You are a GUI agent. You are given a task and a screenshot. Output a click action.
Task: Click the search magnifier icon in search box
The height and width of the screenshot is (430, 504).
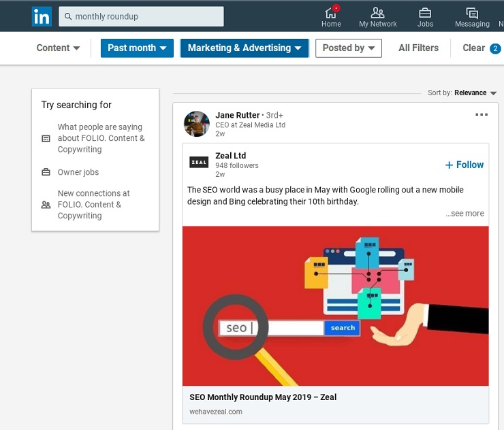pyautogui.click(x=68, y=16)
